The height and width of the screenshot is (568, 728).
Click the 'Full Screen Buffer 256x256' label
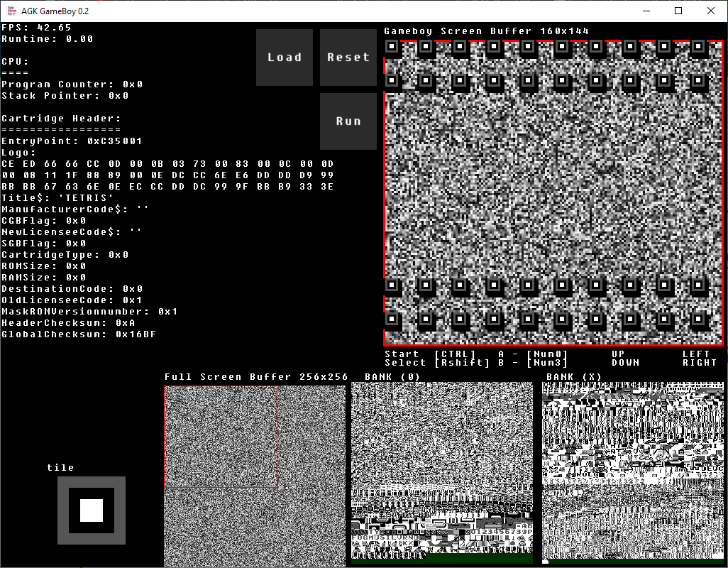(x=256, y=376)
